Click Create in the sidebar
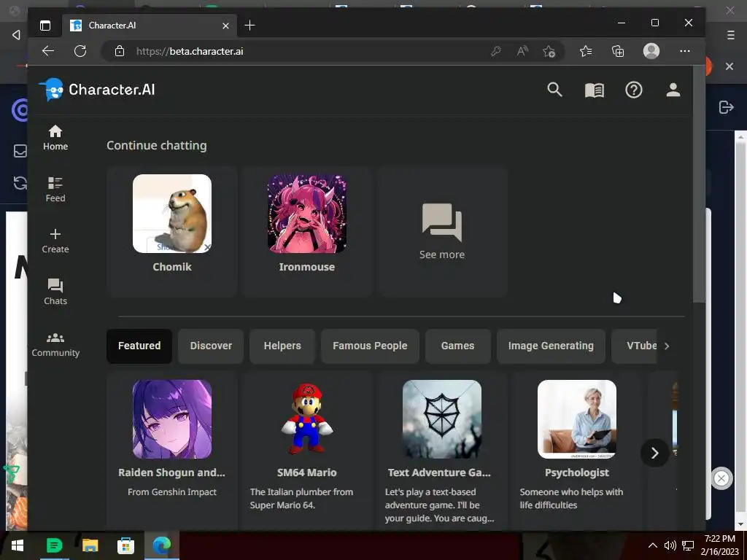Image resolution: width=747 pixels, height=560 pixels. point(55,241)
